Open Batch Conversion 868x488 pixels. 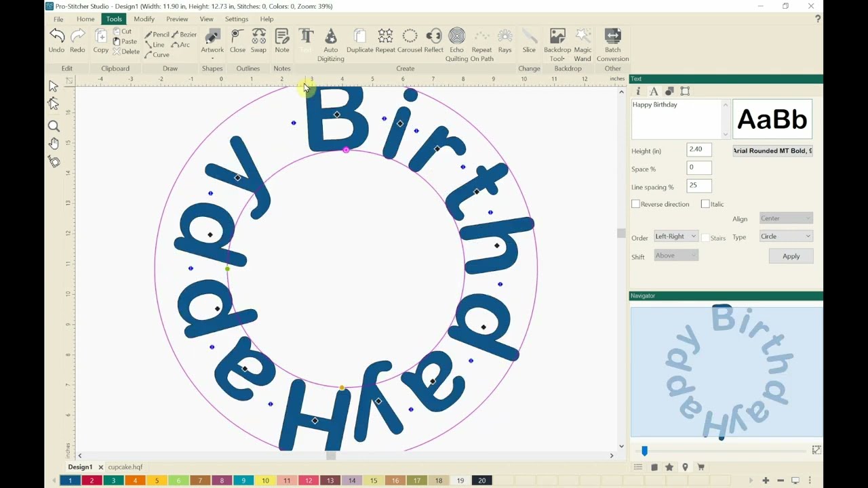tap(612, 45)
